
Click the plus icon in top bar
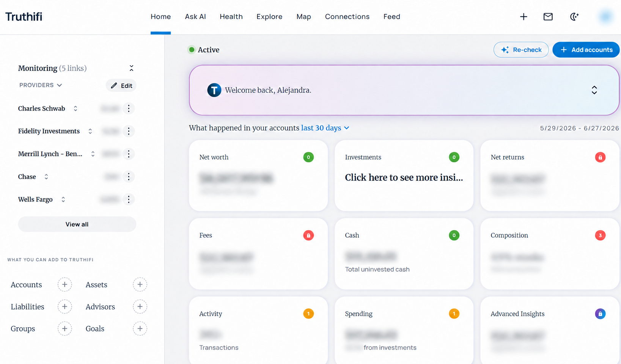[x=524, y=17]
